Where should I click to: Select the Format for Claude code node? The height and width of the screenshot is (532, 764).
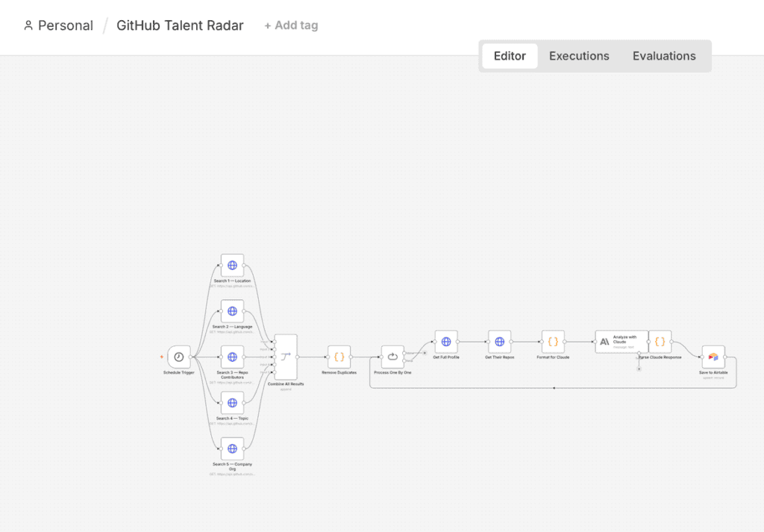coord(553,342)
